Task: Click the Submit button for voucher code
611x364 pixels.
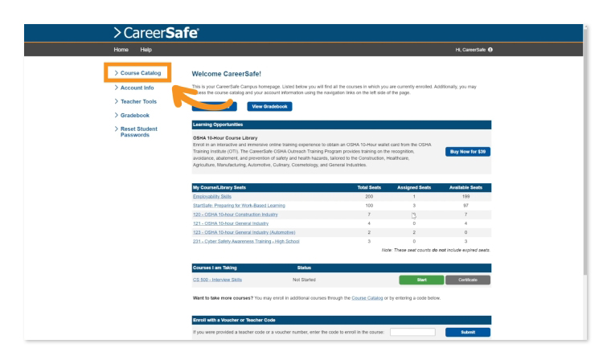Action: (468, 332)
